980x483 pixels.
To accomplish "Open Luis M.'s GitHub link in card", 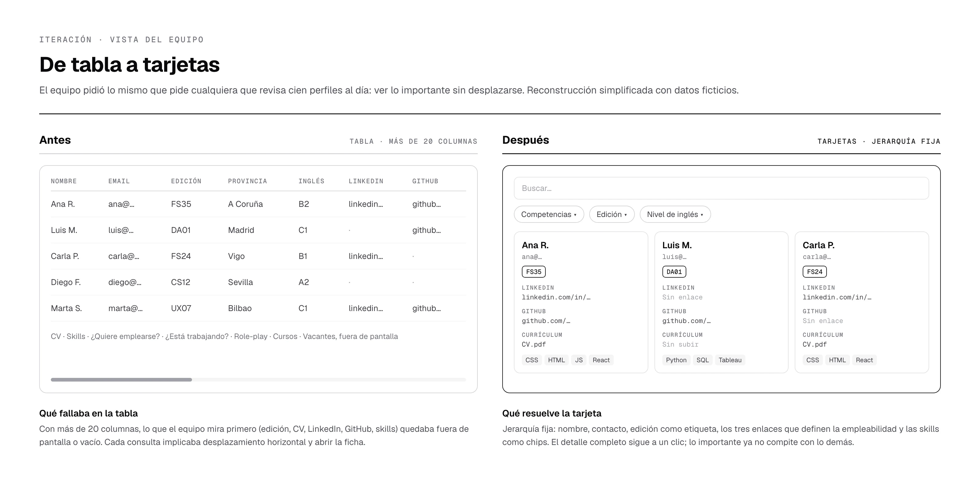I will (x=686, y=321).
